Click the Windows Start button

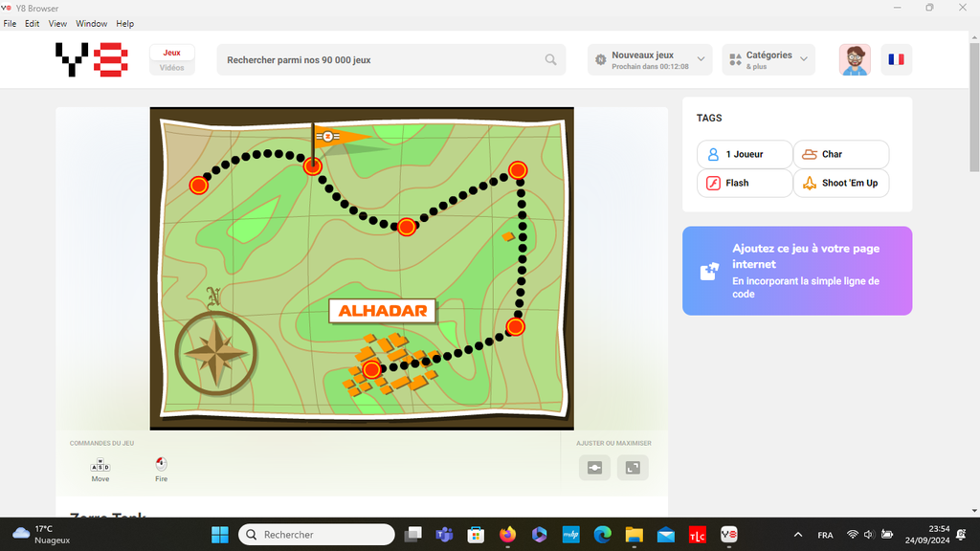tap(220, 535)
